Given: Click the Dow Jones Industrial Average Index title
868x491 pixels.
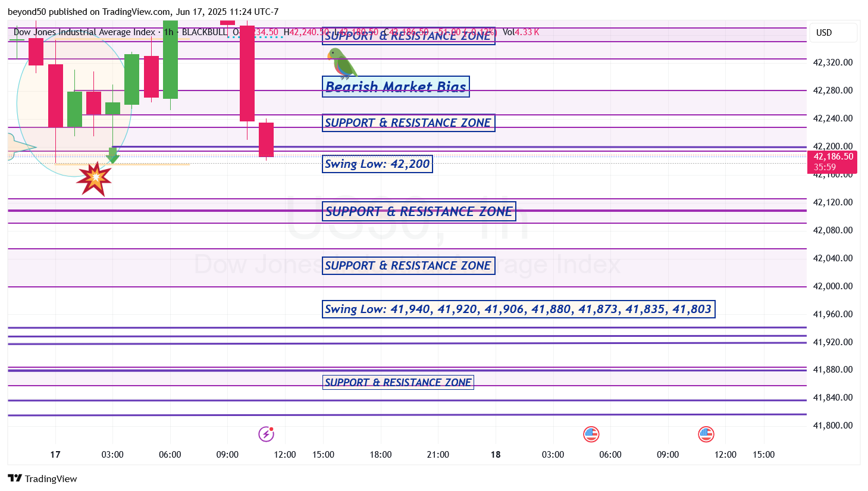Looking at the screenshot, I should pos(84,32).
